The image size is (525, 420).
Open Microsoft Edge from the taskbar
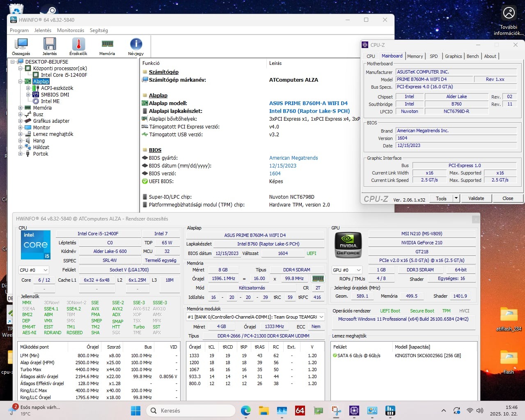tap(246, 411)
